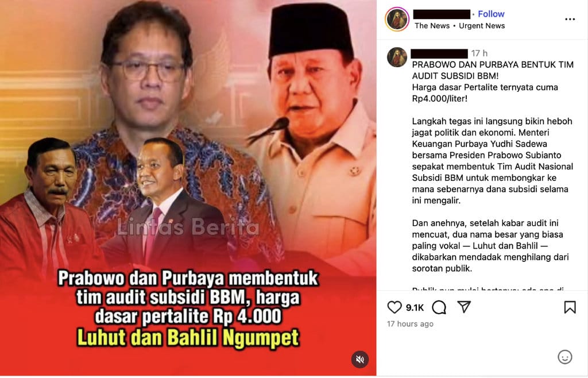This screenshot has height=378, width=588.
Task: Open the commenter avatar beside the caption
Action: click(397, 57)
